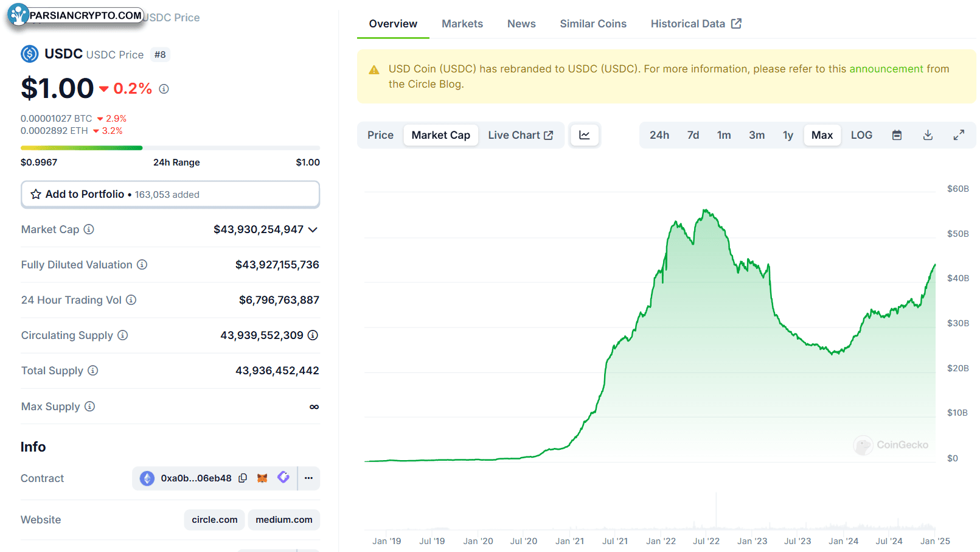Screen dimensions: 980x552
Task: Click the Ethereum icon in the contract row
Action: point(147,478)
